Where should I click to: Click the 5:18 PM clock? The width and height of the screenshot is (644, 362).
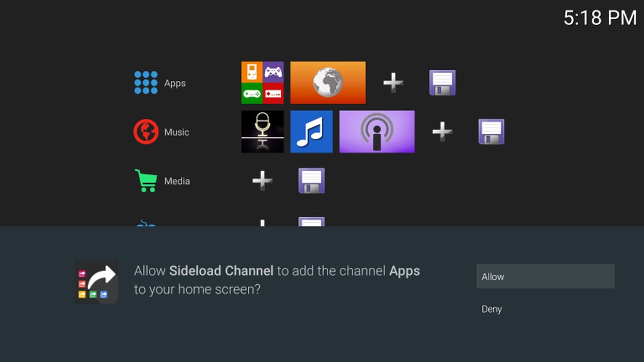[600, 18]
